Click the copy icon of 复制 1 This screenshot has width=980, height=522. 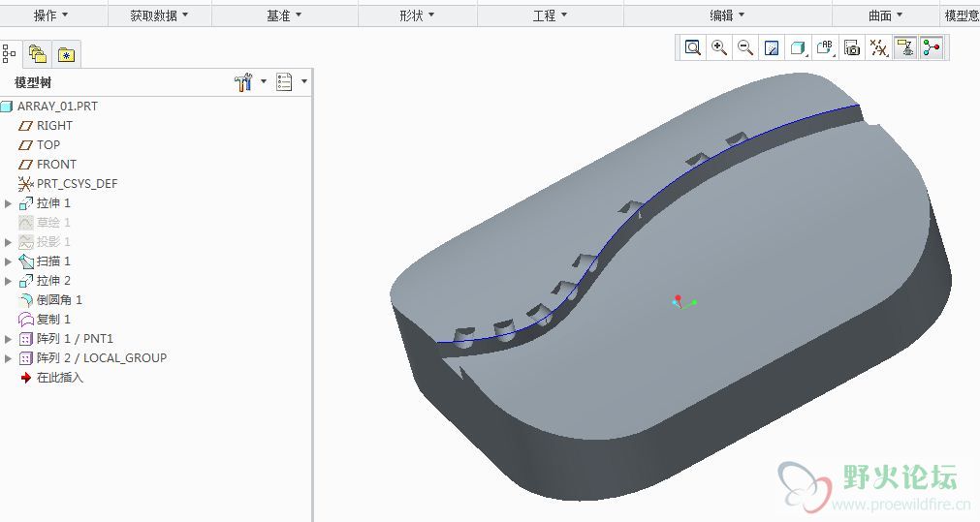click(x=25, y=319)
